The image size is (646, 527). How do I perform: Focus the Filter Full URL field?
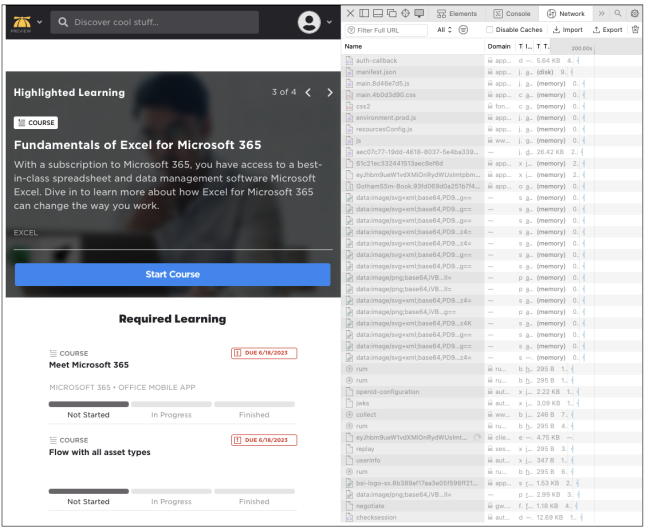pyautogui.click(x=386, y=30)
